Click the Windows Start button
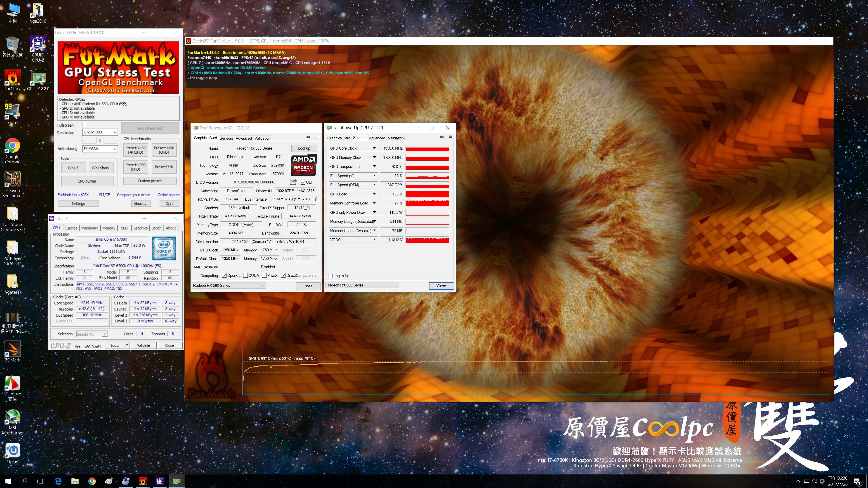Screen dimensions: 868x488 tap(8, 481)
